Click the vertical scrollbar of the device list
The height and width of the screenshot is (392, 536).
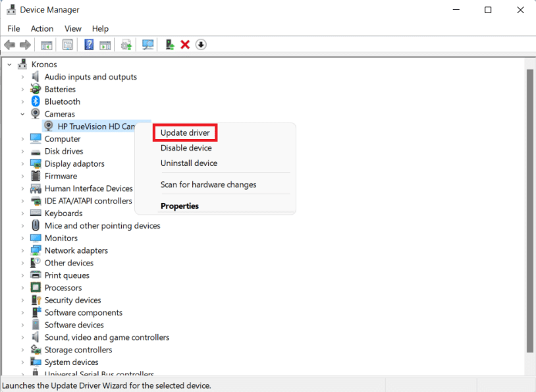tap(529, 211)
